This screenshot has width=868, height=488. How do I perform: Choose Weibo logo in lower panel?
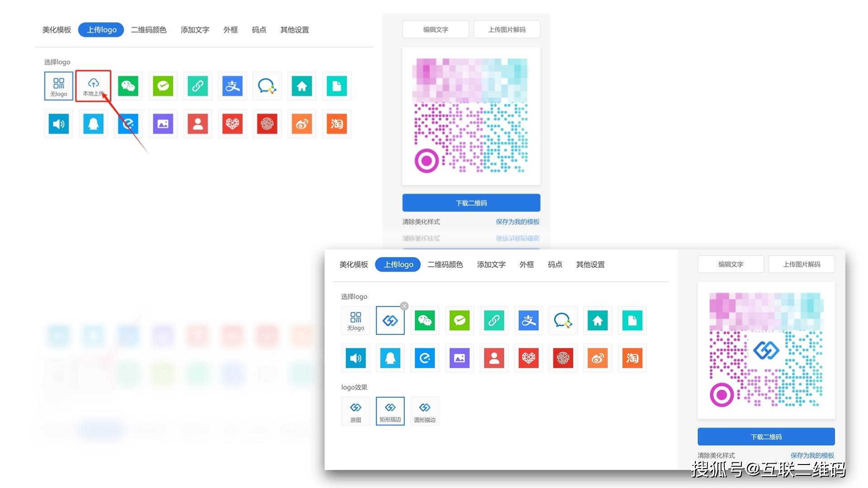pyautogui.click(x=598, y=358)
